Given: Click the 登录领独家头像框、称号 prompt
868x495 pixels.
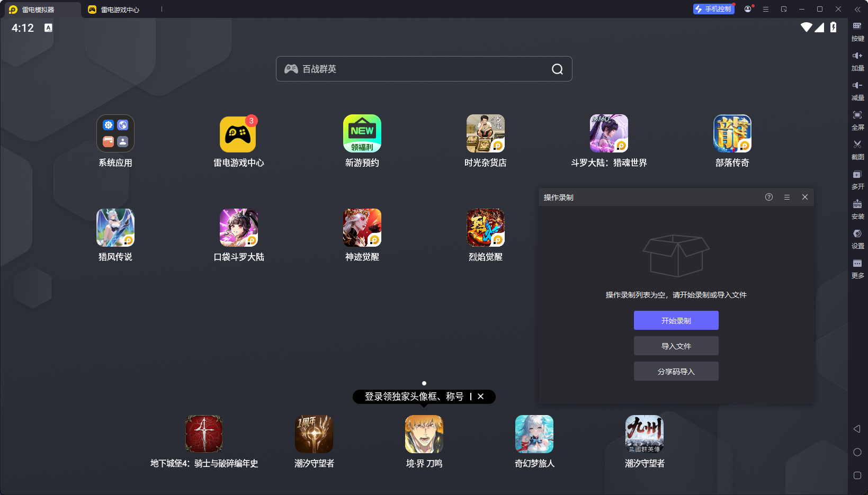Looking at the screenshot, I should tap(414, 397).
